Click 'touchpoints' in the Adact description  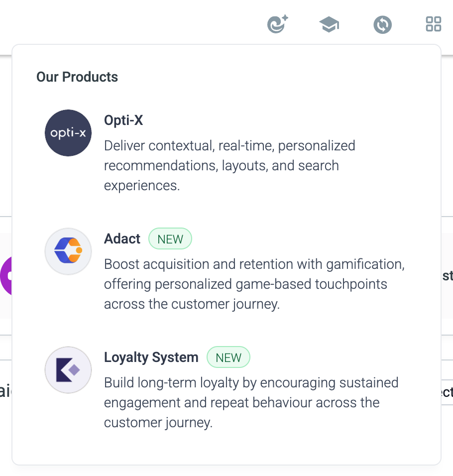(x=351, y=284)
